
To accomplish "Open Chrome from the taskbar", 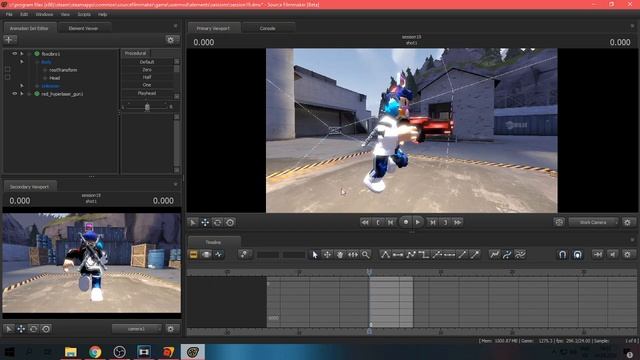I will click(95, 352).
